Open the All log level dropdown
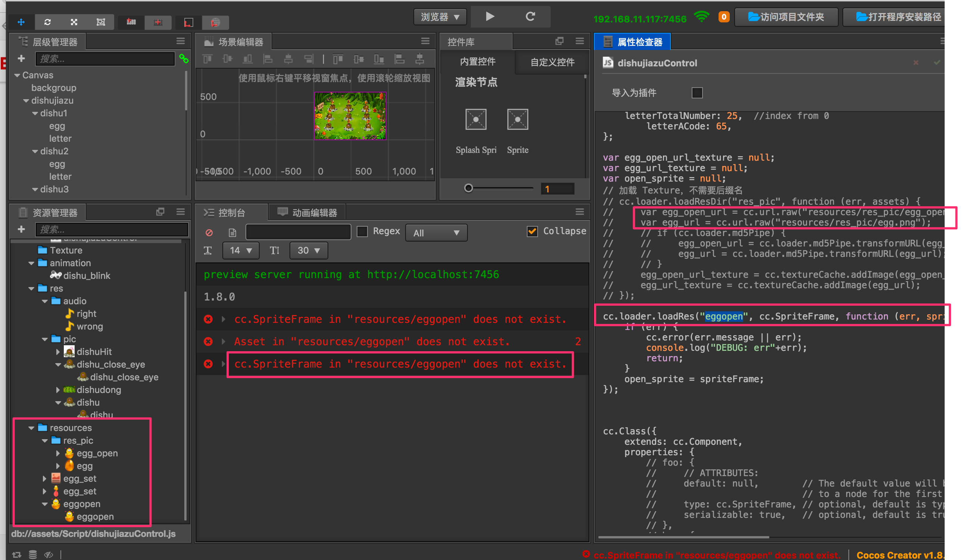This screenshot has height=560, width=973. point(436,233)
